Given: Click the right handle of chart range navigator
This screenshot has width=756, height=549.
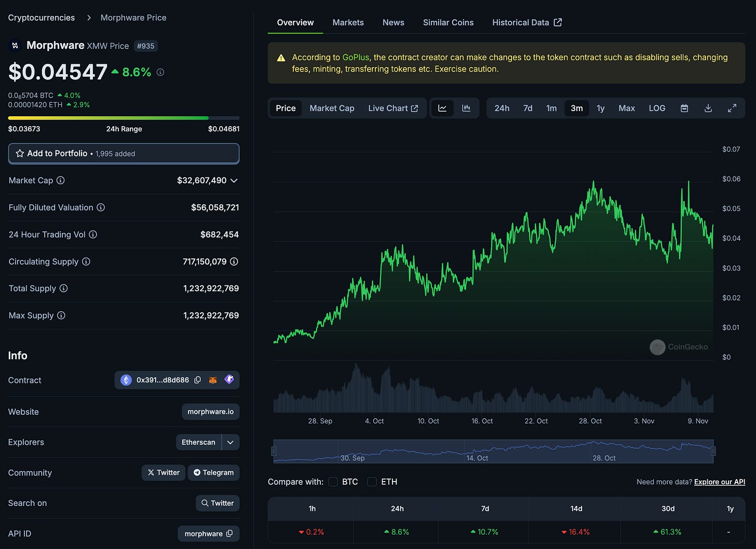Looking at the screenshot, I should tap(713, 451).
